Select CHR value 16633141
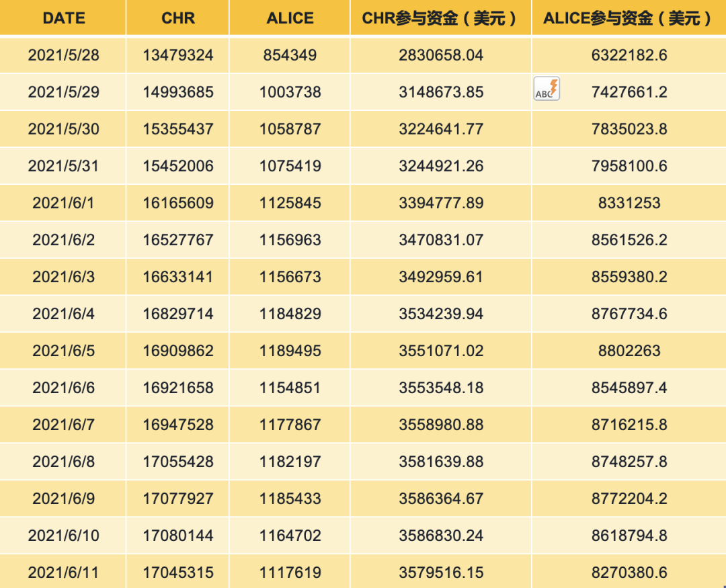This screenshot has height=588, width=726. [x=177, y=277]
